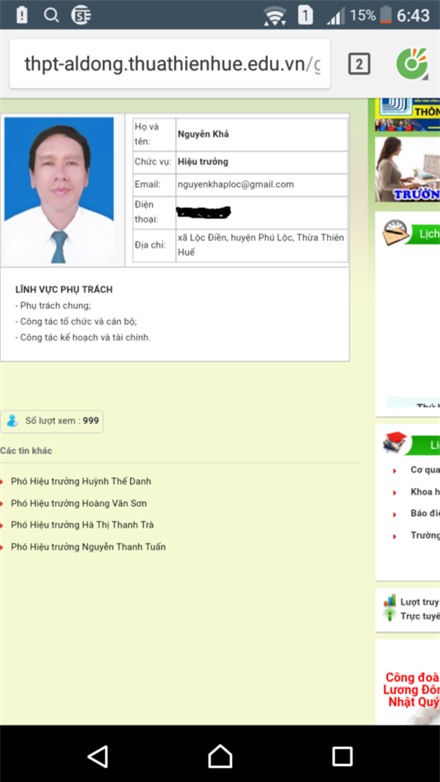Viewport: 440px width, 782px height.
Task: Open the principal's portrait photo
Action: click(x=59, y=191)
